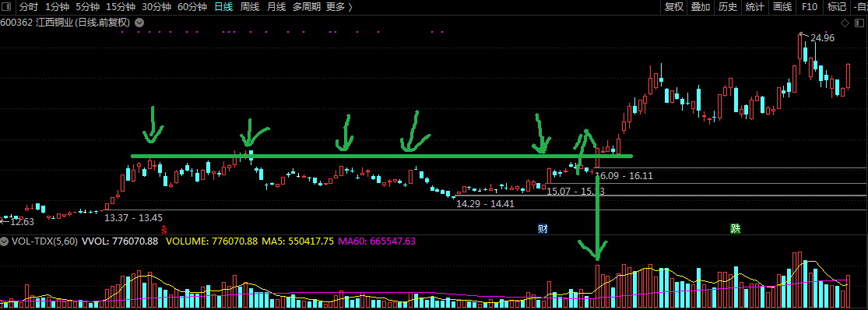The width and height of the screenshot is (868, 310).
Task: Click the 财 financial report marker
Action: click(x=543, y=229)
